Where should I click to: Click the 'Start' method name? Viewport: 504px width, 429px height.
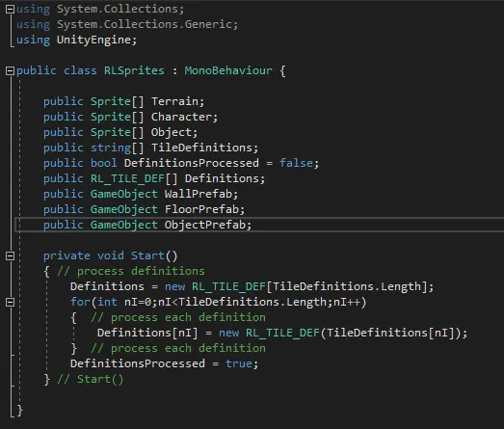point(147,256)
